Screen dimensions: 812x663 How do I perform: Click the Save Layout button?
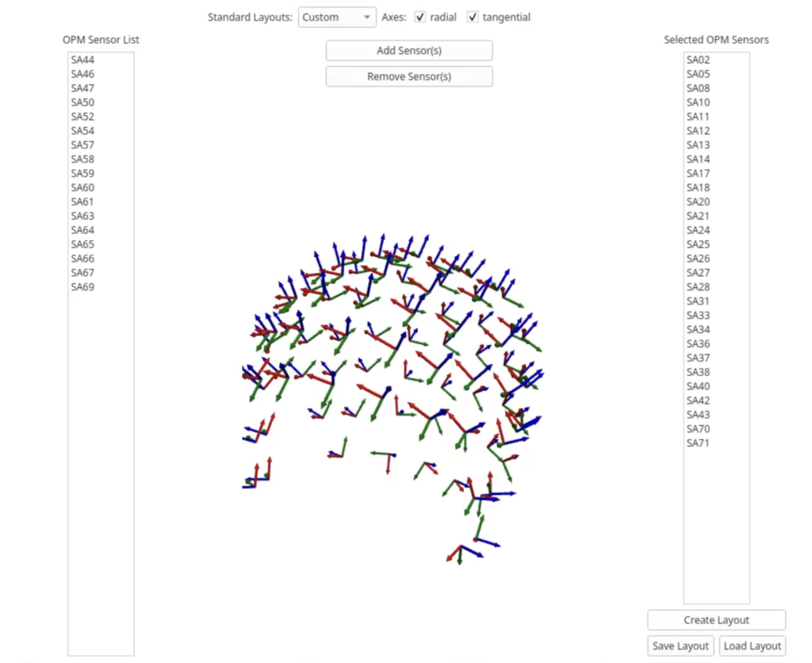click(680, 645)
